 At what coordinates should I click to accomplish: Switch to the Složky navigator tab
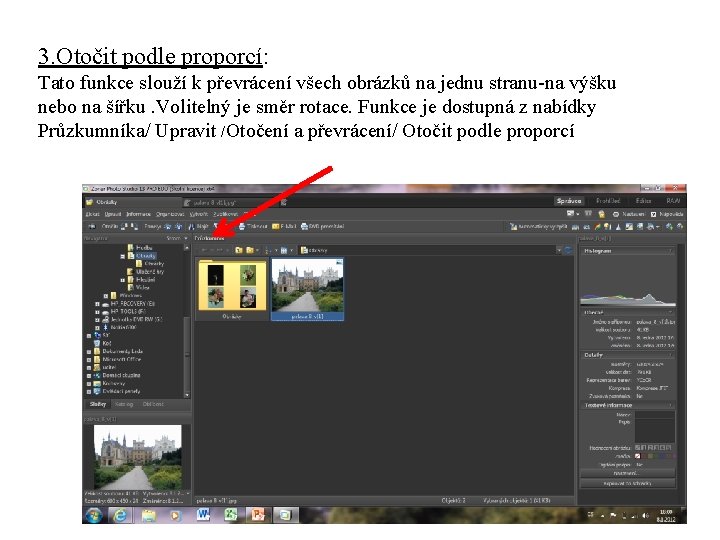click(x=98, y=405)
